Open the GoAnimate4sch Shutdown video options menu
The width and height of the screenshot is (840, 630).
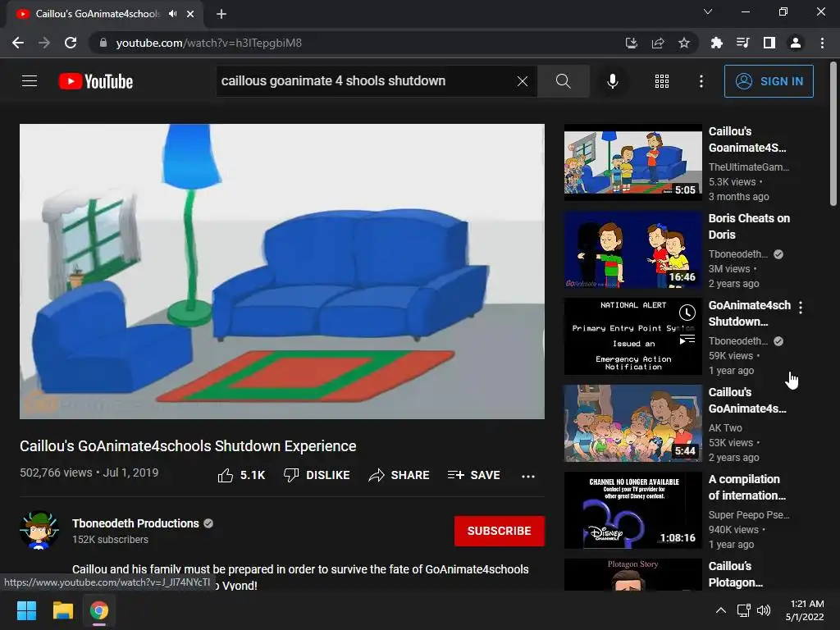tap(801, 307)
